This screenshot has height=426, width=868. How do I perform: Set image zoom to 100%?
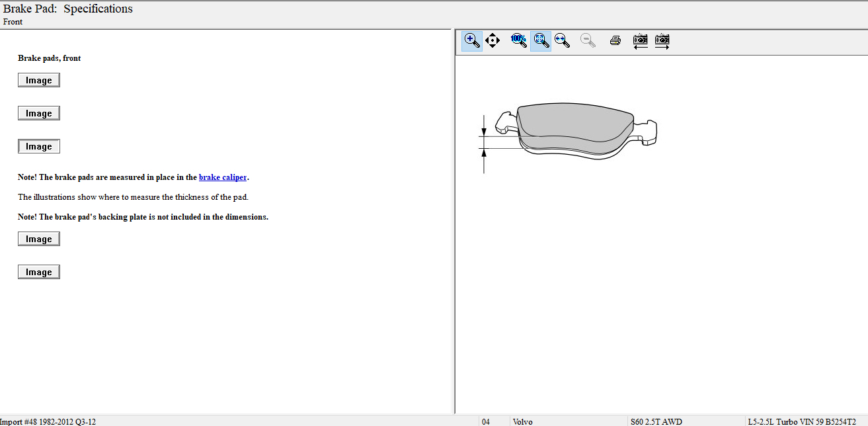pos(518,40)
